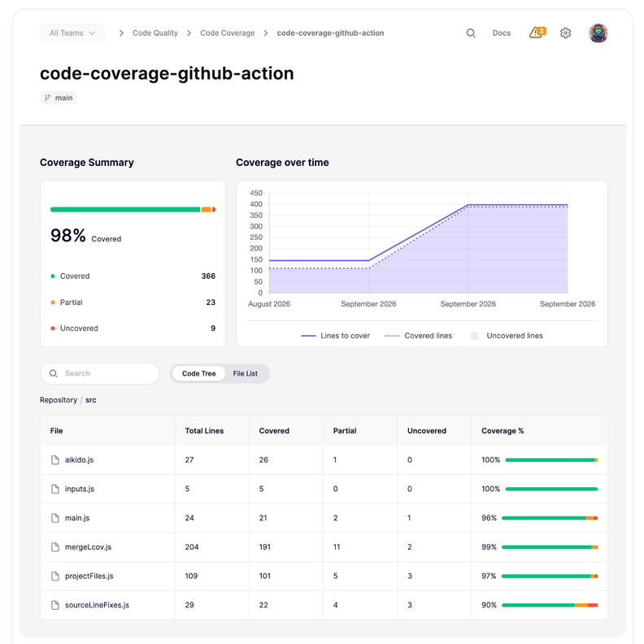Click the inputs.js 100% coverage bar
The image size is (644, 644).
pos(551,489)
